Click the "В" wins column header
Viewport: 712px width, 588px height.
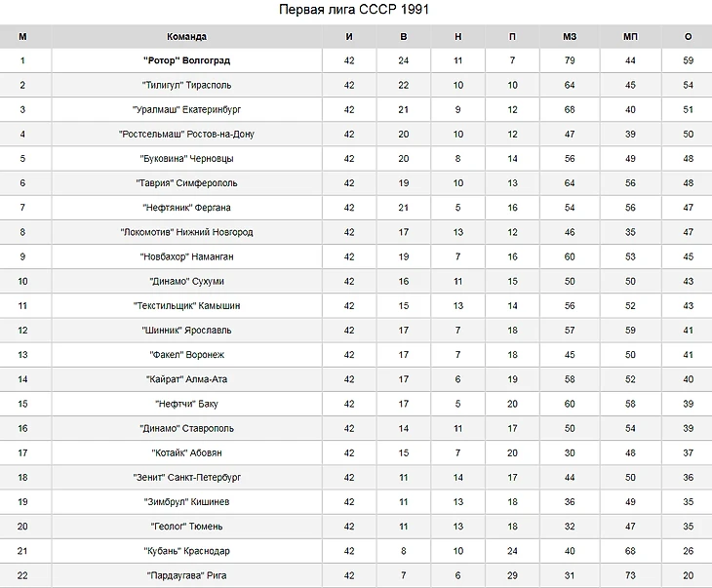(x=403, y=37)
